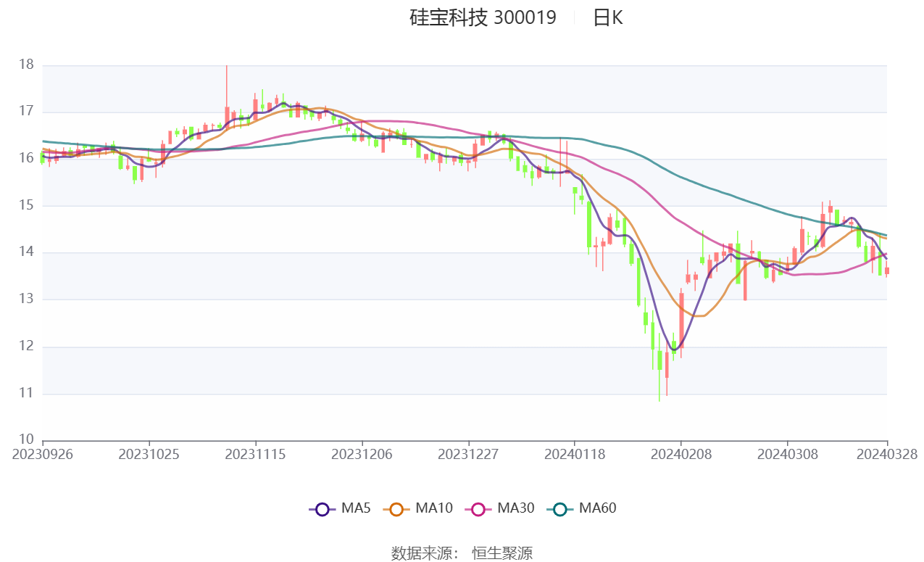Screen dimensions: 924x562
Task: Click the MA30 pink legend circle
Action: coord(478,509)
